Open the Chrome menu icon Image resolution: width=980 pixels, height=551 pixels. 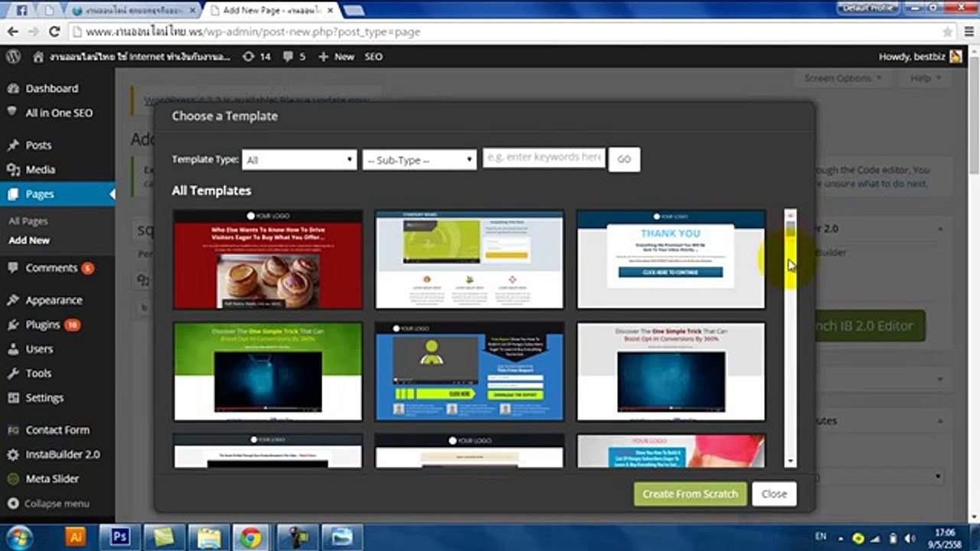click(x=969, y=32)
